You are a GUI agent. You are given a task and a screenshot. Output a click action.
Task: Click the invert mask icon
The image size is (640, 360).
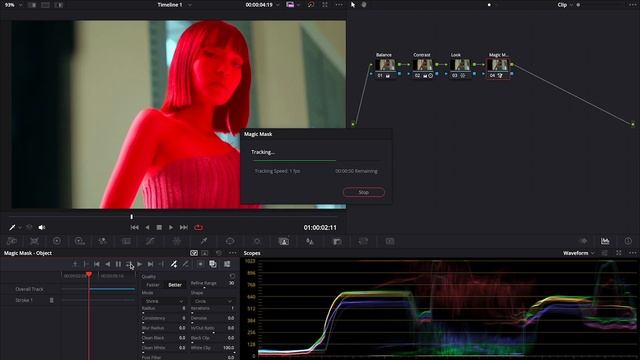click(200, 264)
